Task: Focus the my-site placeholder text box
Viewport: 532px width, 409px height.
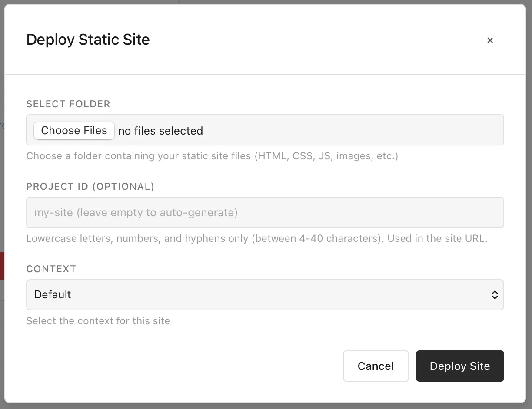Action: pos(265,212)
